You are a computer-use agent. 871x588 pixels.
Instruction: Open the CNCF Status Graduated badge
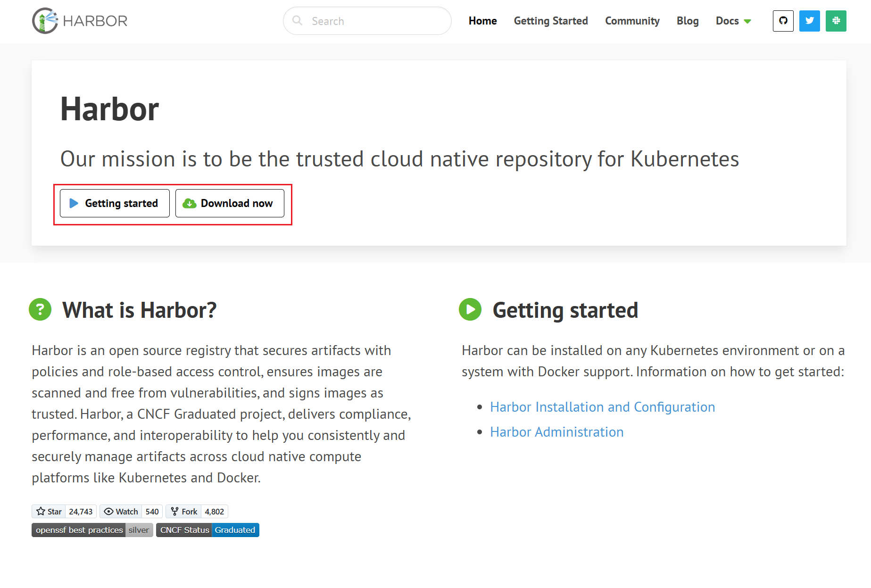207,530
